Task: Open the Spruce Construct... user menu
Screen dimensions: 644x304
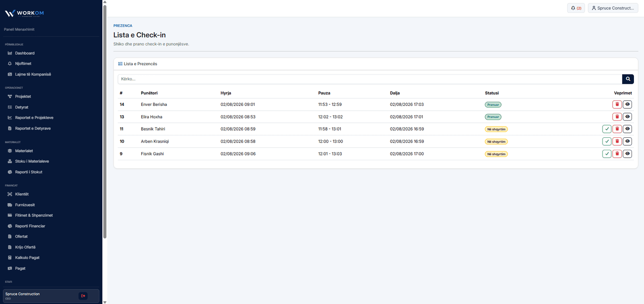Action: pyautogui.click(x=613, y=8)
